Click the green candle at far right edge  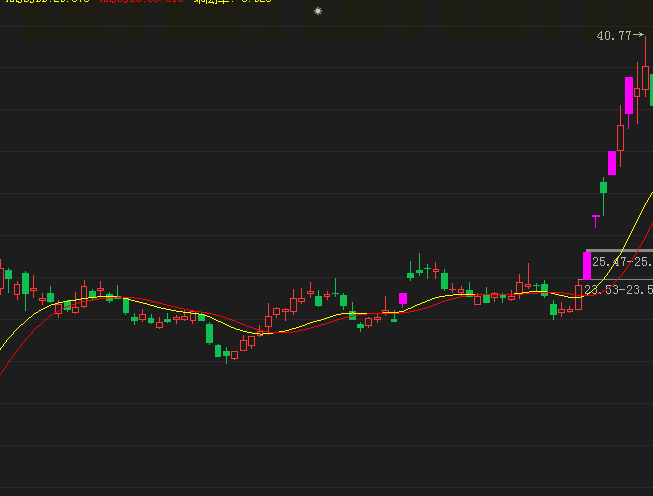tap(650, 90)
